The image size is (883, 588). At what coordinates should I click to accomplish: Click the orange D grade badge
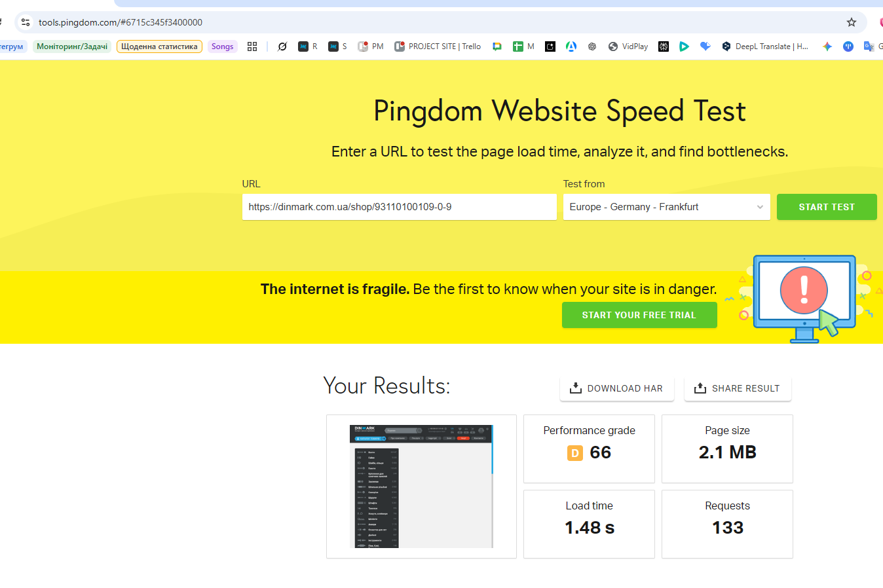(575, 453)
